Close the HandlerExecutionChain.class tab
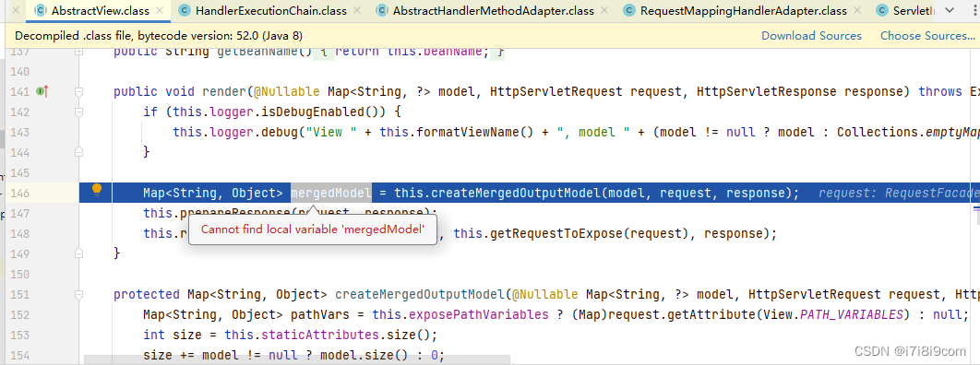The width and height of the screenshot is (980, 365). pyautogui.click(x=357, y=11)
